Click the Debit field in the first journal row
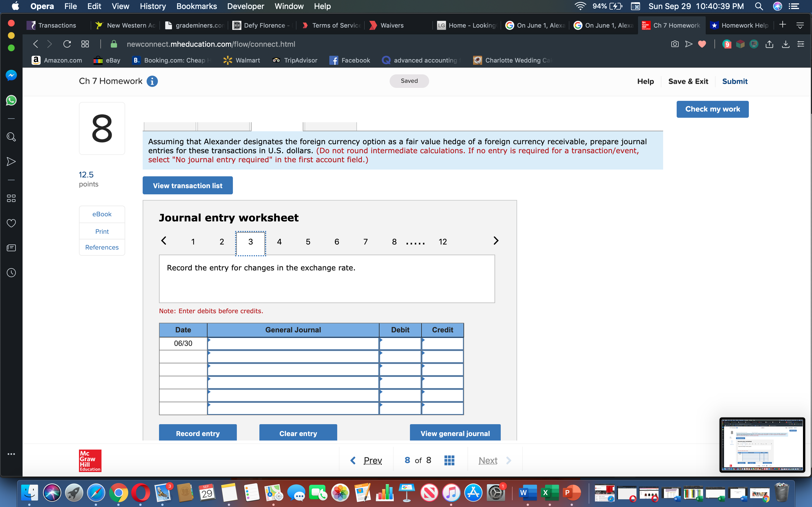This screenshot has height=507, width=812. coord(400,343)
